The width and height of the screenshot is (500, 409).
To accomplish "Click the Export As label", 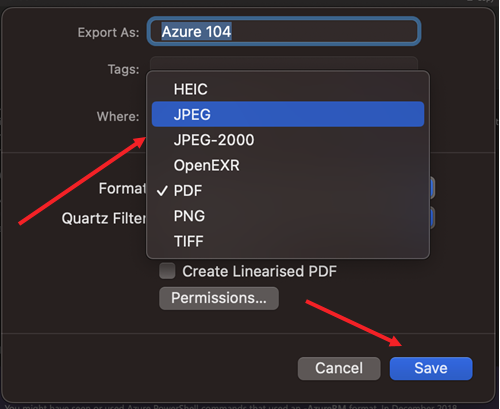I will click(x=108, y=32).
